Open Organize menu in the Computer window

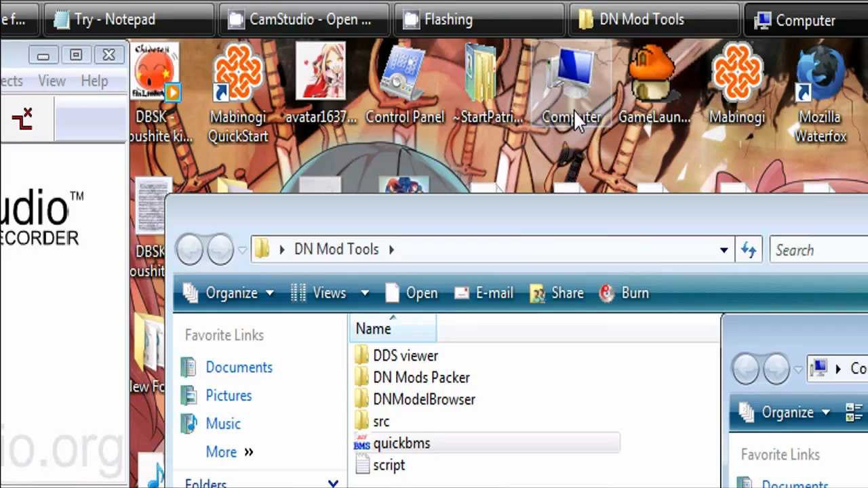pos(785,412)
